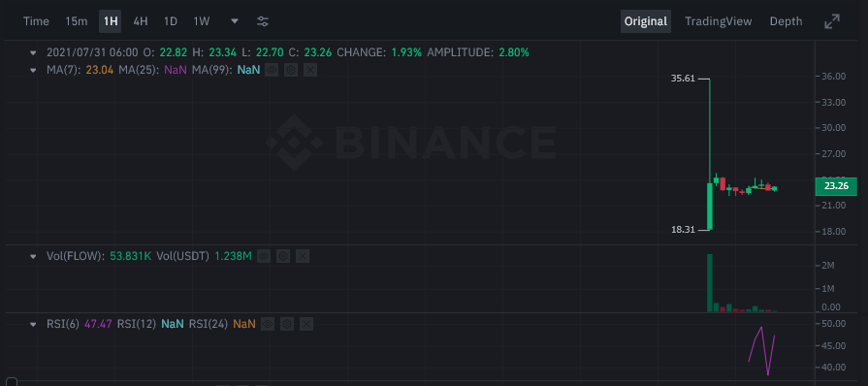Screen dimensions: 868x386
Task: Select the 15m interval
Action: 77,21
